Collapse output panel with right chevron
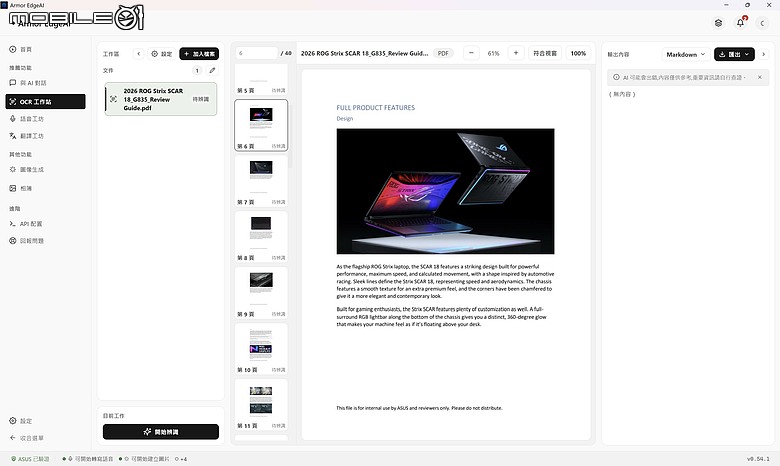This screenshot has height=466, width=780. point(764,54)
